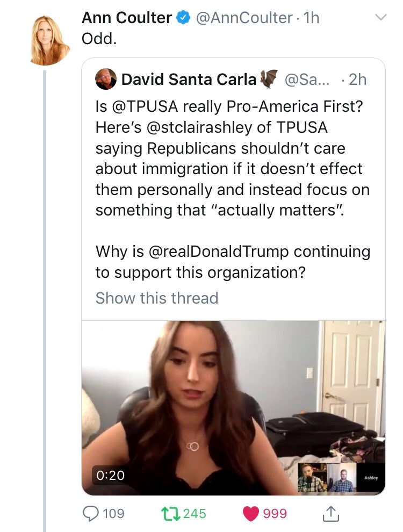The width and height of the screenshot is (403, 532).
Task: Open the @TPUSA mention
Action: (145, 106)
